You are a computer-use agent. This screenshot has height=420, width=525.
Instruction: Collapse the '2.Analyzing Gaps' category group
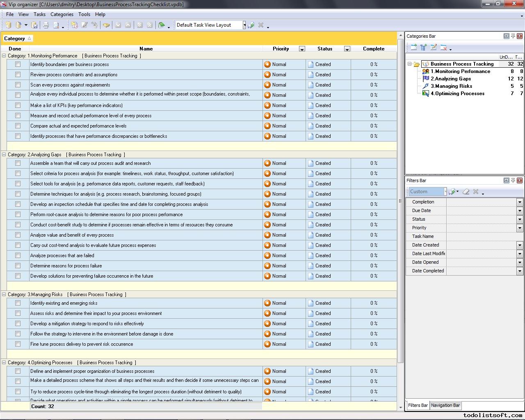click(x=4, y=155)
